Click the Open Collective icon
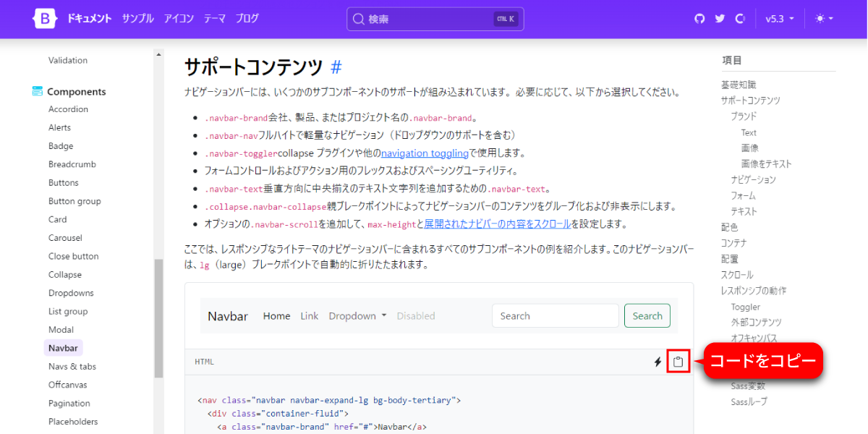Screen dimensions: 868x434 tap(740, 19)
